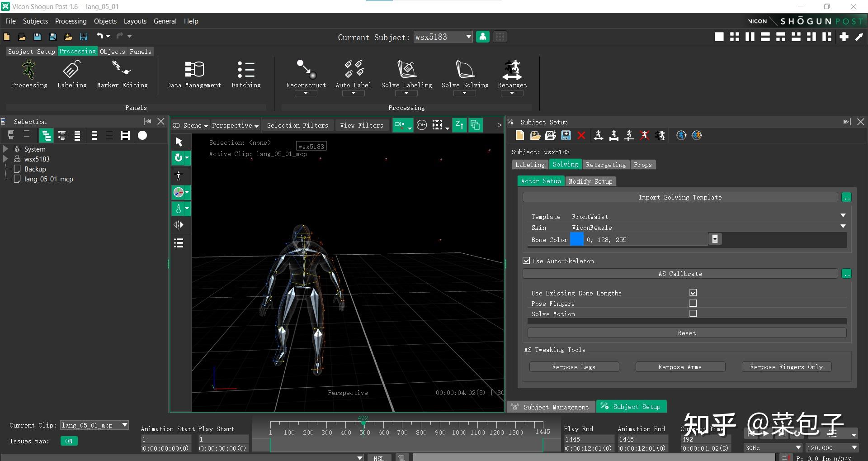Click the Batching icon
Screen dimensions: 868x461
pyautogui.click(x=246, y=70)
